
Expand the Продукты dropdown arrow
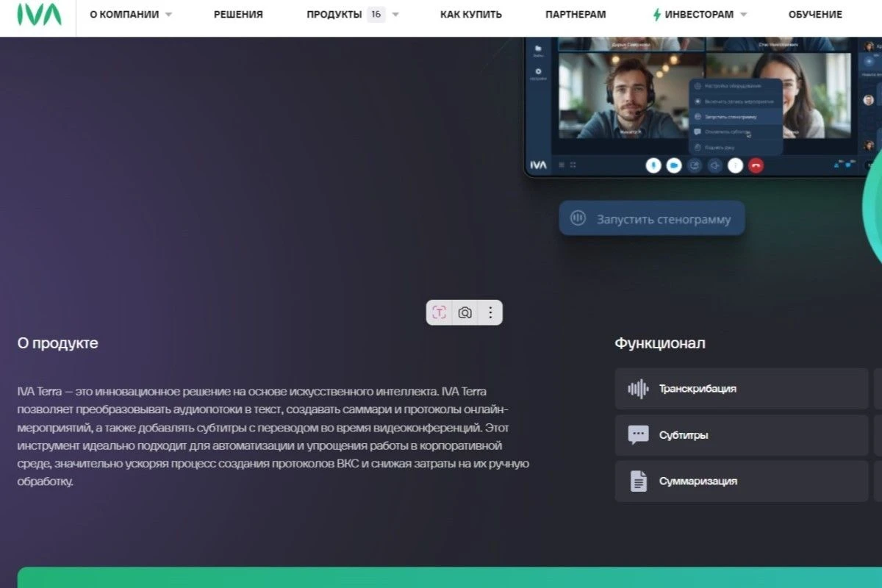point(395,15)
